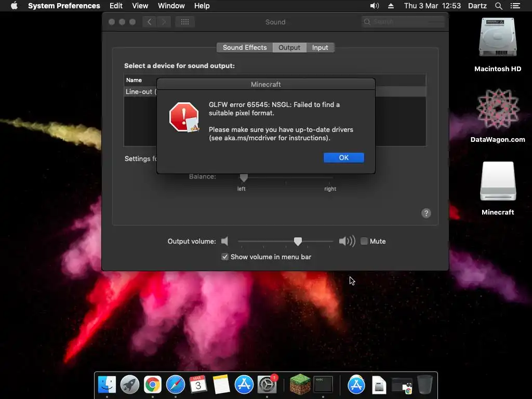
Task: Open Notification Center list icon
Action: (x=515, y=6)
